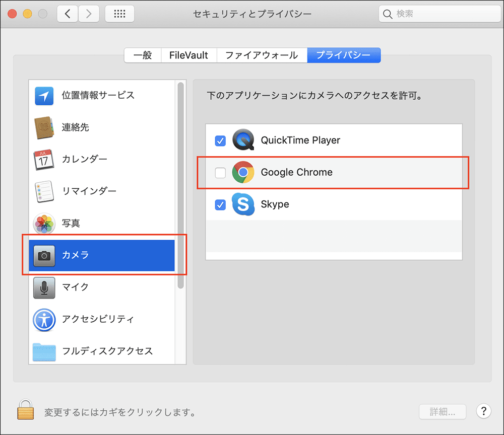Select the プライバシー tab
The height and width of the screenshot is (435, 504).
coord(344,55)
